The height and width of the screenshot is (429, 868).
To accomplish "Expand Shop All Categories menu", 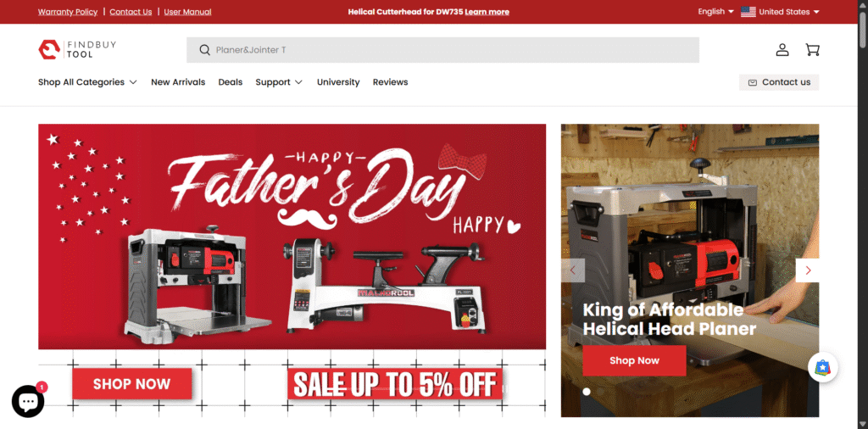I will 87,82.
